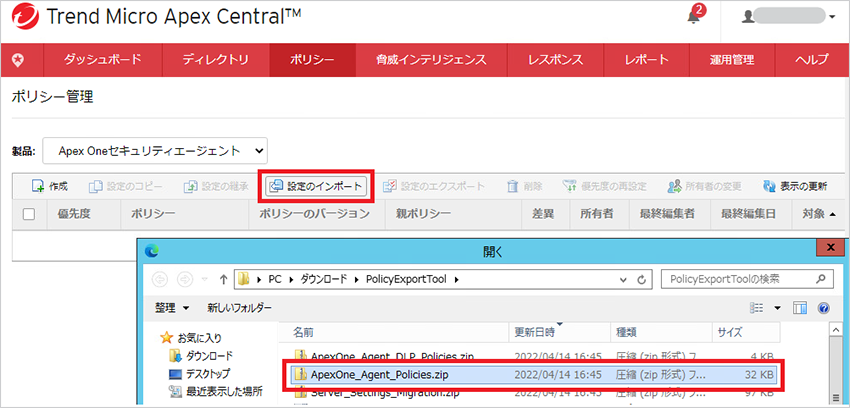Click the 作成 create button
Image resolution: width=850 pixels, height=408 pixels.
[50, 186]
